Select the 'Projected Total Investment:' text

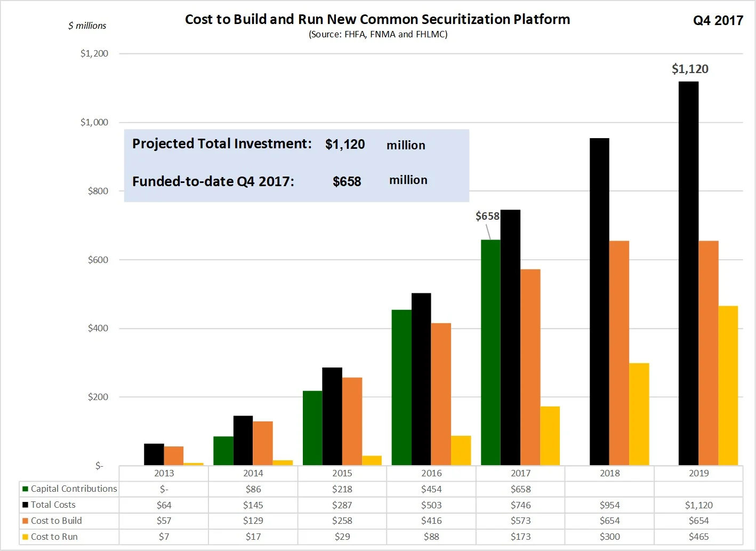point(222,143)
